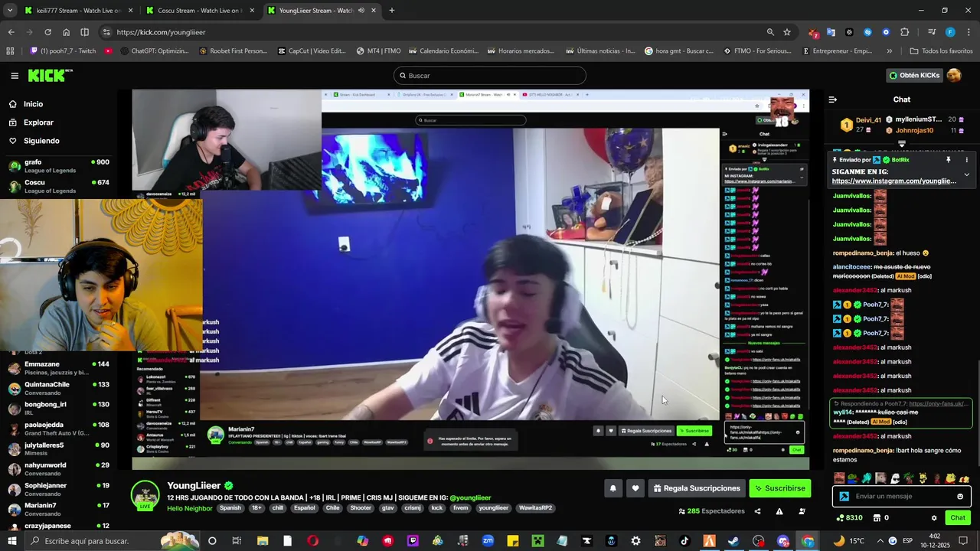This screenshot has width=980, height=551.
Task: Open the user avatar menu on Kick
Action: click(x=954, y=75)
